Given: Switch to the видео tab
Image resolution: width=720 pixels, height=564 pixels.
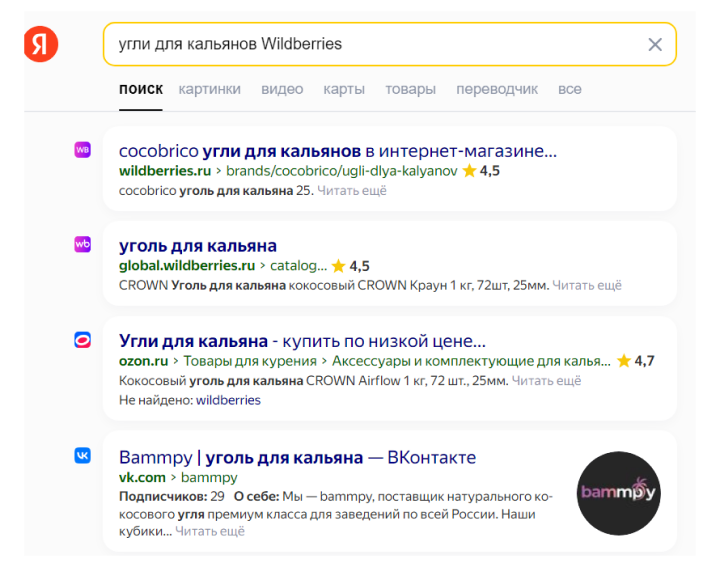Looking at the screenshot, I should (282, 89).
